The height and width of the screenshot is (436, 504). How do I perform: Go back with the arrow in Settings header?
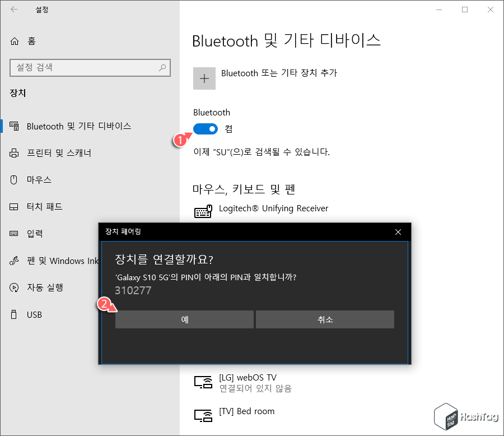click(x=14, y=10)
